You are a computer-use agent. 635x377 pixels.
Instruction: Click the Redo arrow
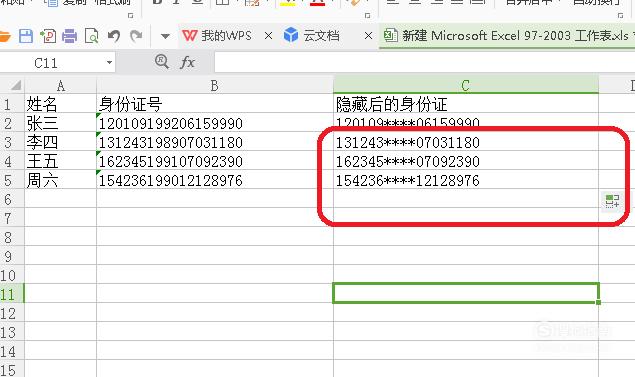point(136,36)
